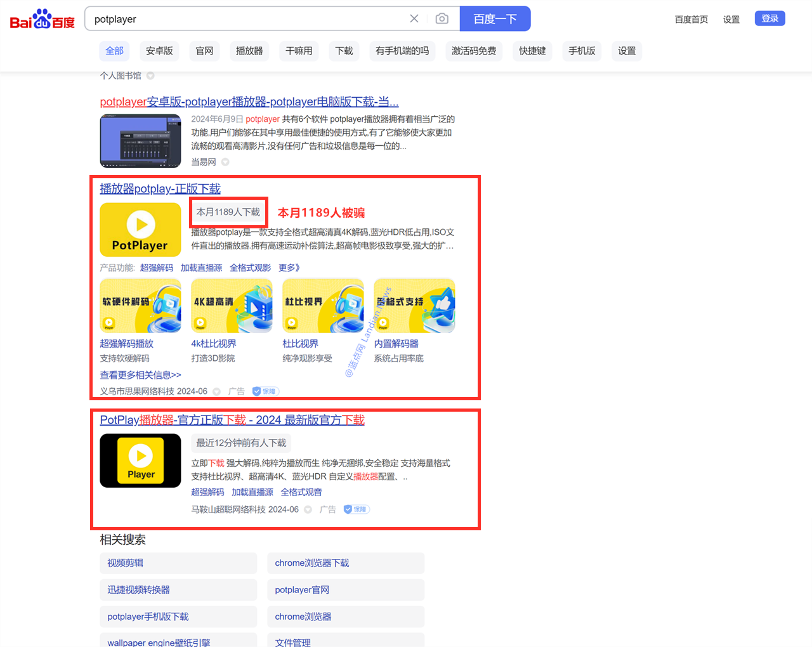Click the 本月1189人下载 label
Viewport: 812px width, 647px height.
tap(228, 212)
